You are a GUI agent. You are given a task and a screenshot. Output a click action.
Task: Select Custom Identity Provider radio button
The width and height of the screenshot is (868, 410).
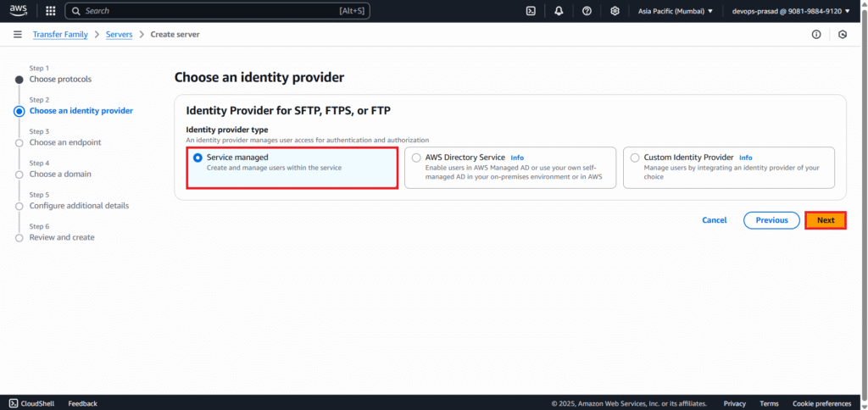point(635,158)
